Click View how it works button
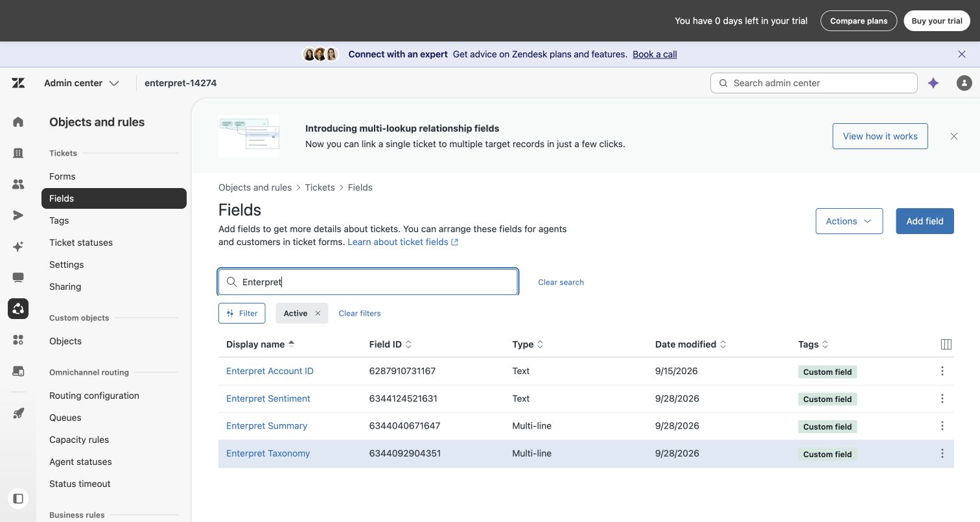The height and width of the screenshot is (522, 980). pos(880,136)
